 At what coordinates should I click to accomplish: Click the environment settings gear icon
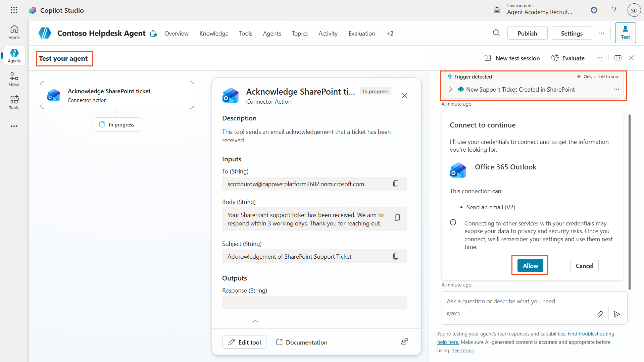(594, 10)
